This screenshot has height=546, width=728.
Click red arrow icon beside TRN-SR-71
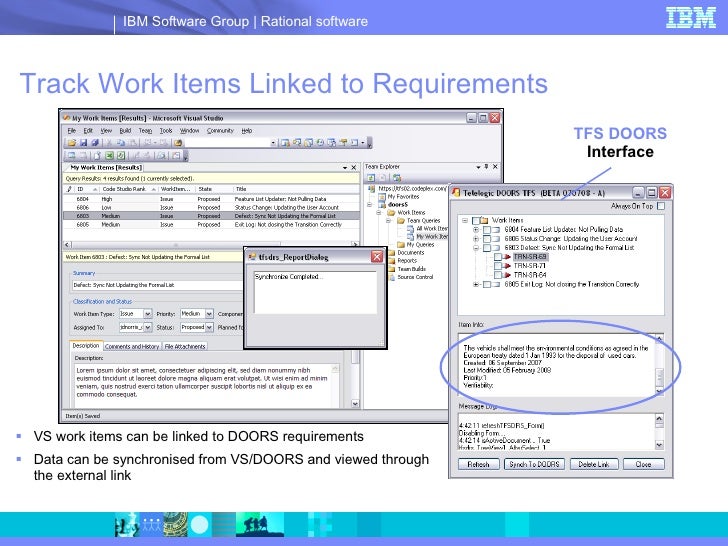507,266
